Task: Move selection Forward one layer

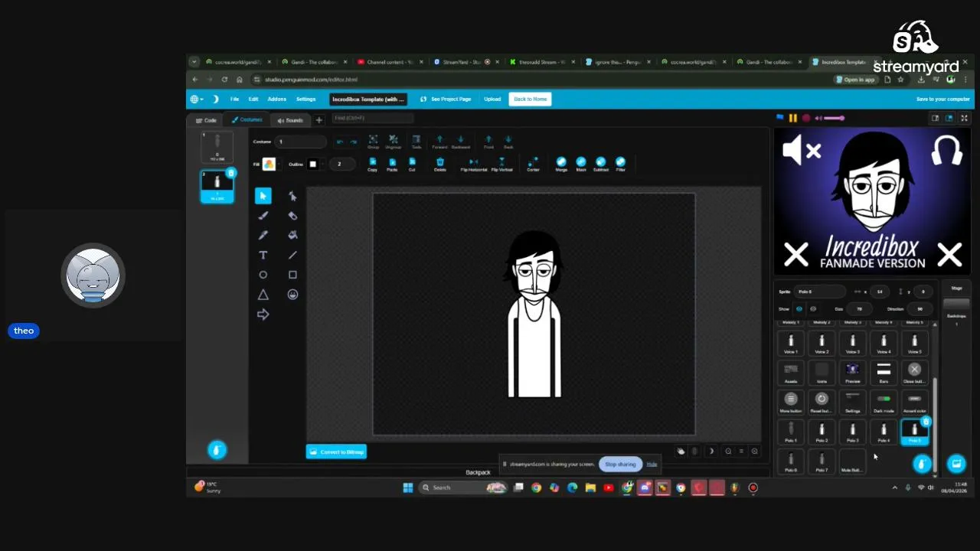Action: coord(439,142)
